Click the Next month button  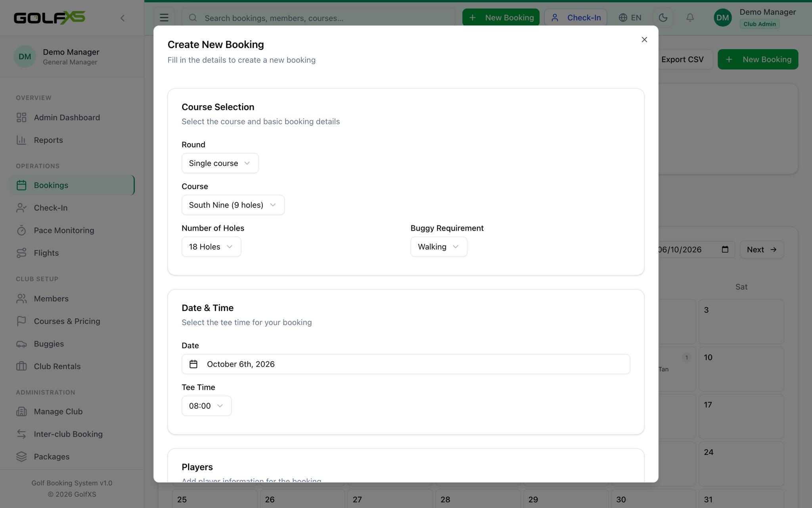tap(762, 250)
